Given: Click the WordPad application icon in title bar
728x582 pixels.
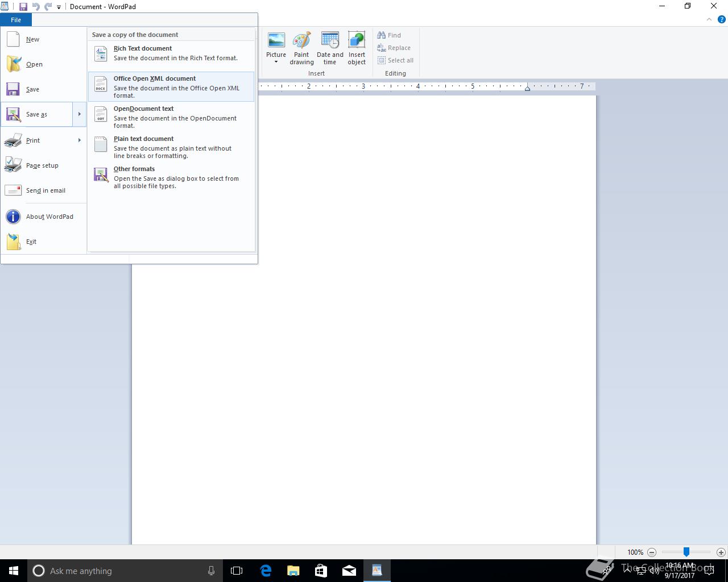Looking at the screenshot, I should pos(5,6).
